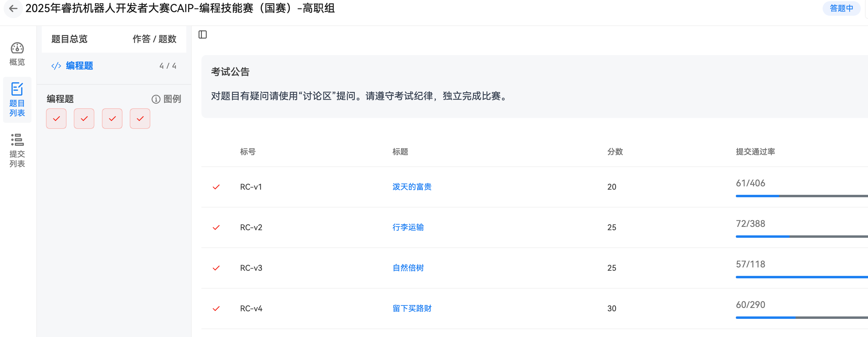
Task: Open the 提交列表 submissions icon
Action: (17, 140)
